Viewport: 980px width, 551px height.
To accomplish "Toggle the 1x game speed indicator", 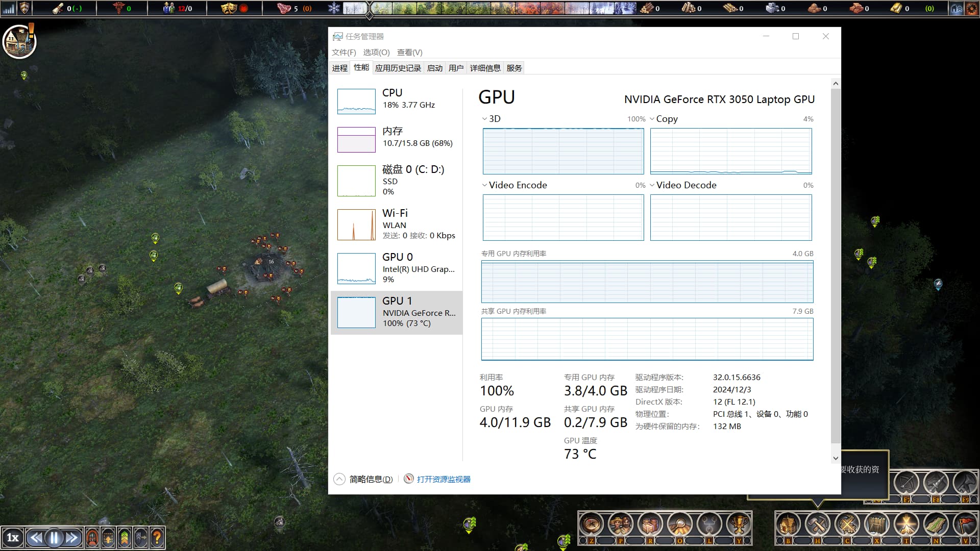I will pyautogui.click(x=13, y=537).
